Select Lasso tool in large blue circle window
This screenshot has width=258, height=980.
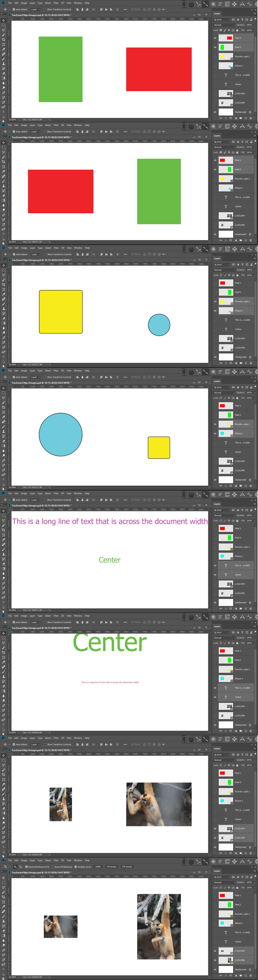[x=3, y=398]
